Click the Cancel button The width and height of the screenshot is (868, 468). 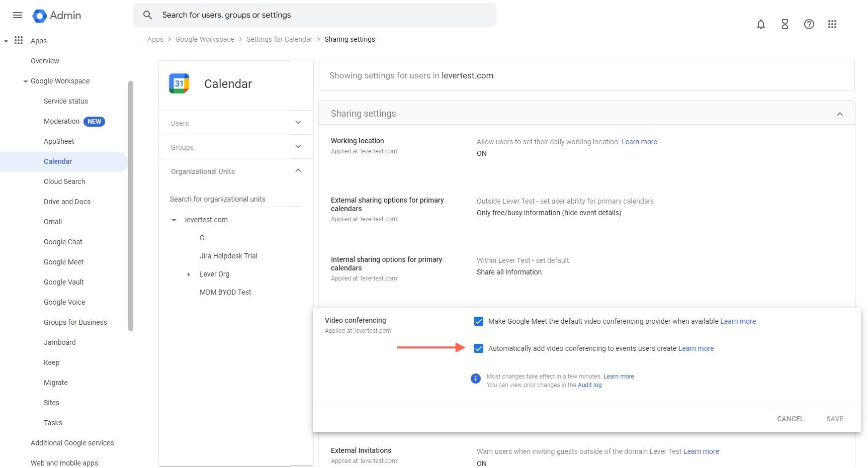[x=790, y=419]
